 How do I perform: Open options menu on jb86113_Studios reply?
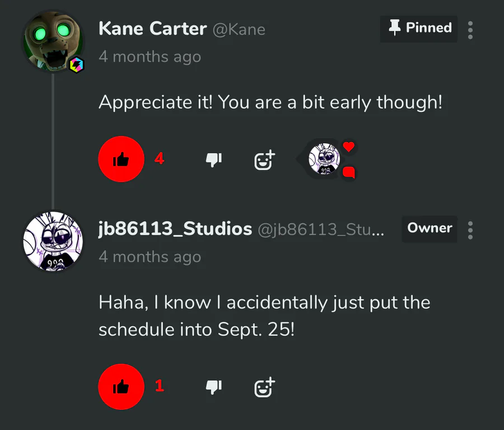click(x=470, y=230)
